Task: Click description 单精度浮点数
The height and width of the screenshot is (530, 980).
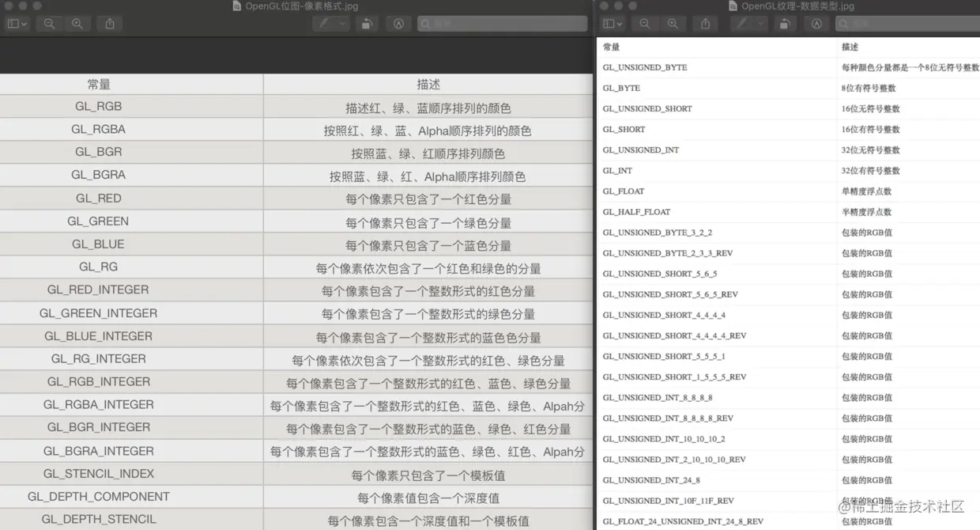Action: (867, 191)
